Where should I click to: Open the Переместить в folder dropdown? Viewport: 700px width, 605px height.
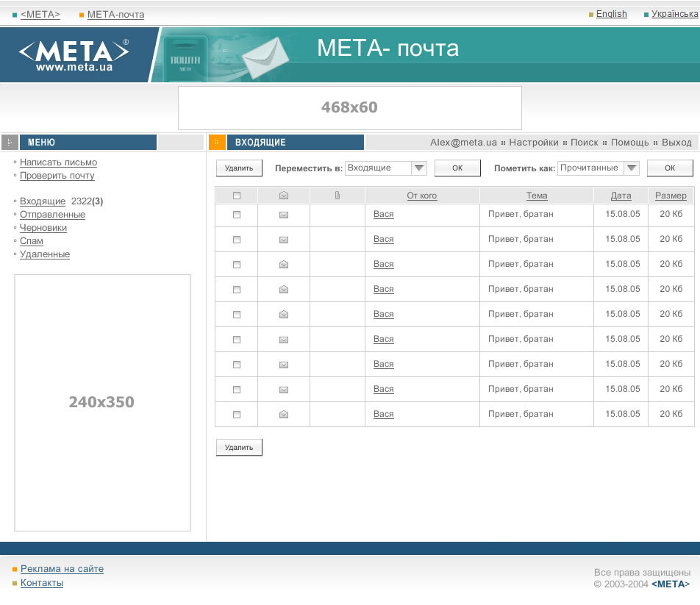(x=386, y=168)
